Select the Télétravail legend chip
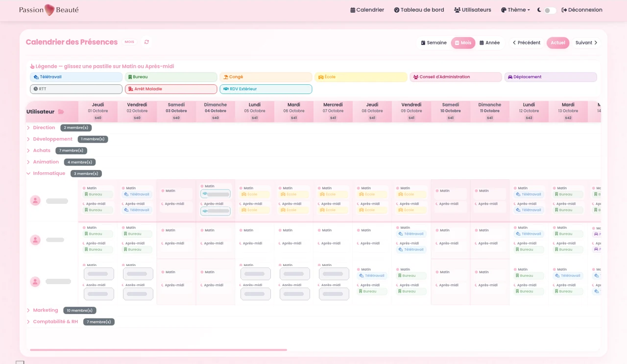Screen dimensions: 627x364 click(76, 77)
